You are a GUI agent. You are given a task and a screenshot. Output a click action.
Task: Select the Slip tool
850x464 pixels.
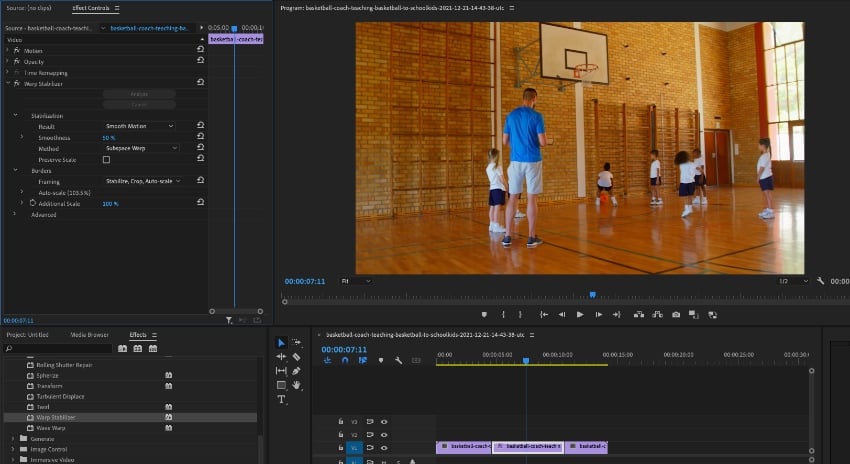(281, 371)
